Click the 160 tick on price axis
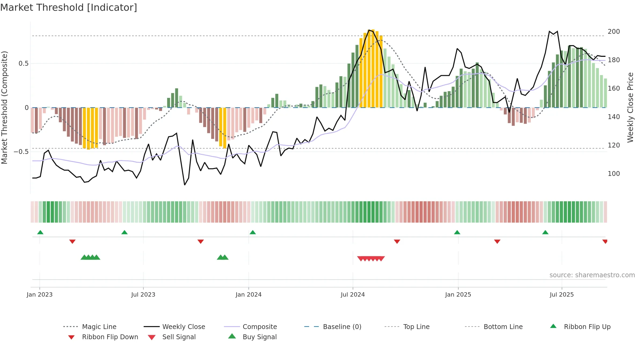This screenshot has height=362, width=644. click(x=614, y=88)
